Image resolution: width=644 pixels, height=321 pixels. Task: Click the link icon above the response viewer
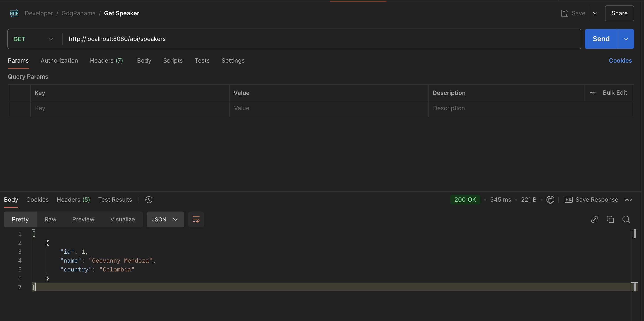point(595,219)
